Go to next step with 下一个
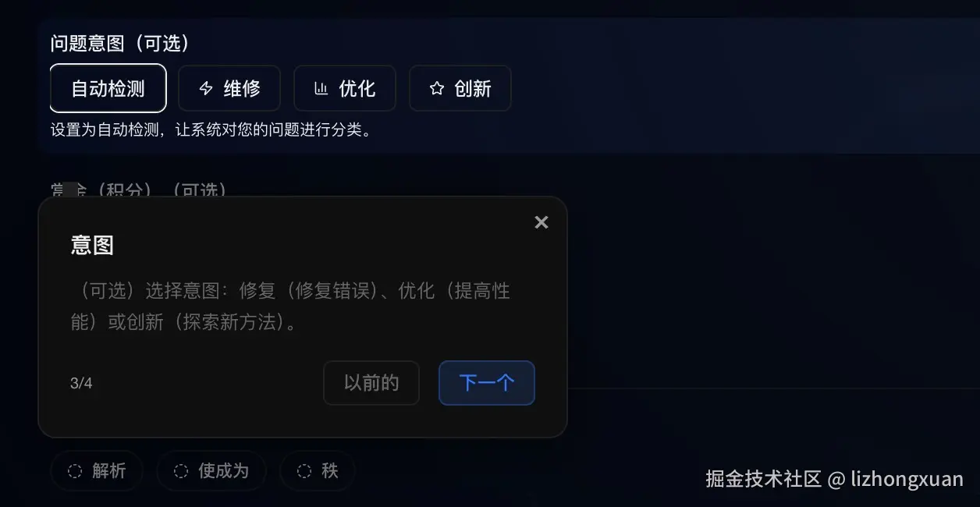 click(x=487, y=383)
